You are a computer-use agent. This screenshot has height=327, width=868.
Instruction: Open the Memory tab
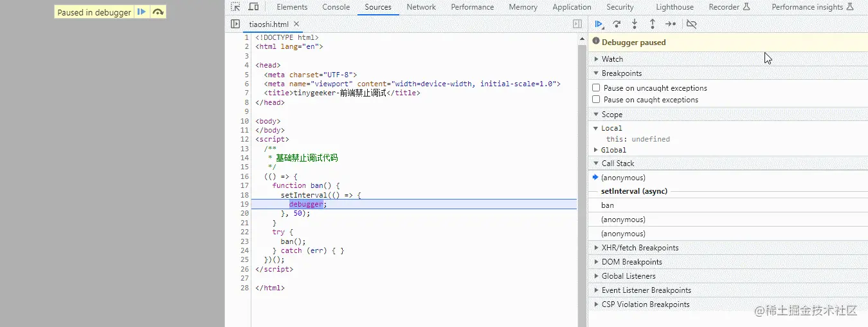(523, 7)
